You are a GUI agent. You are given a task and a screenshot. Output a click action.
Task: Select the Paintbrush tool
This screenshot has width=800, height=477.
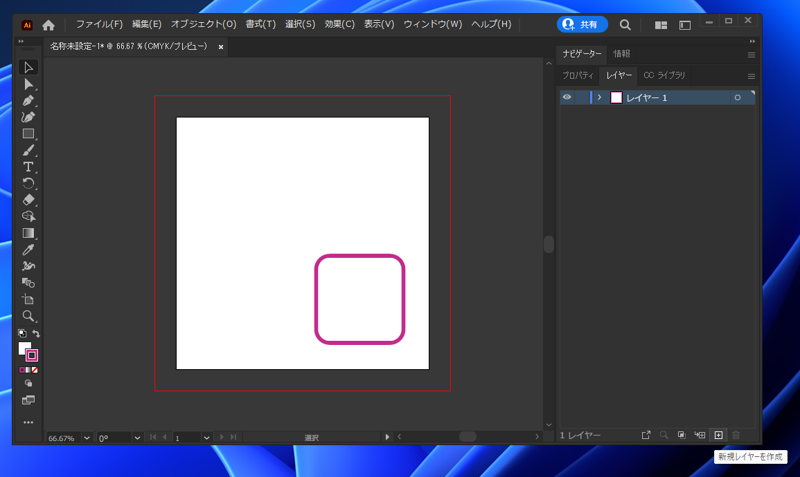click(x=28, y=150)
